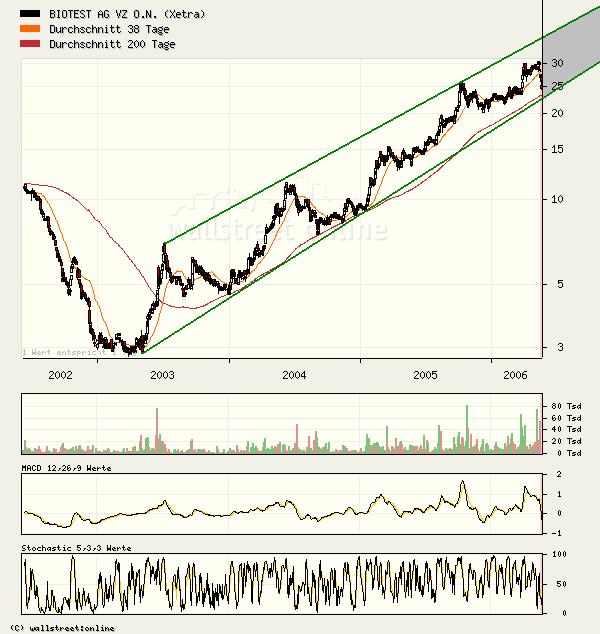Click the Durchschnitt 38 Tage legend label
600x634 pixels.
[98, 29]
